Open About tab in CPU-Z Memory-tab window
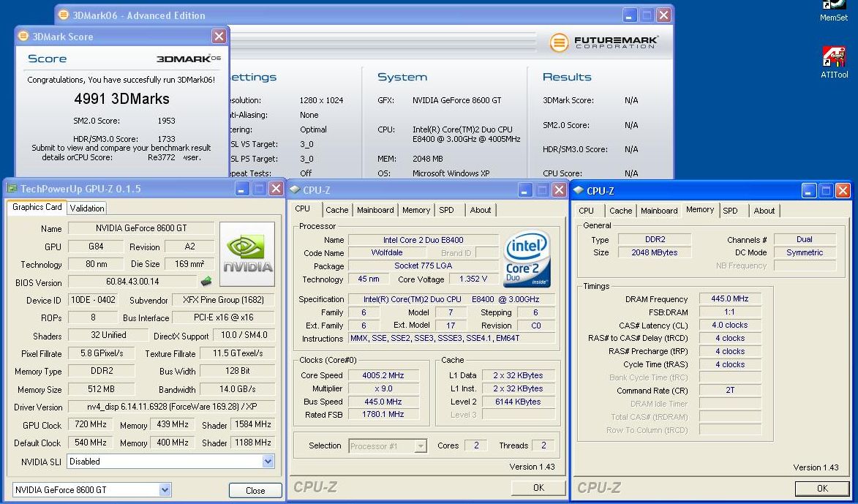Image resolution: width=858 pixels, height=504 pixels. (x=764, y=210)
